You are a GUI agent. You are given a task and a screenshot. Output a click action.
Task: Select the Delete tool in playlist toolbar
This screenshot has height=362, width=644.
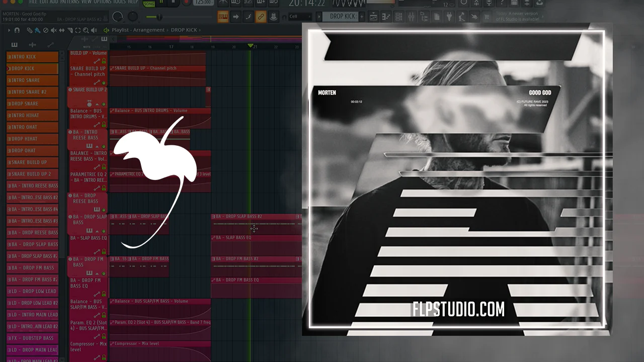(x=46, y=30)
